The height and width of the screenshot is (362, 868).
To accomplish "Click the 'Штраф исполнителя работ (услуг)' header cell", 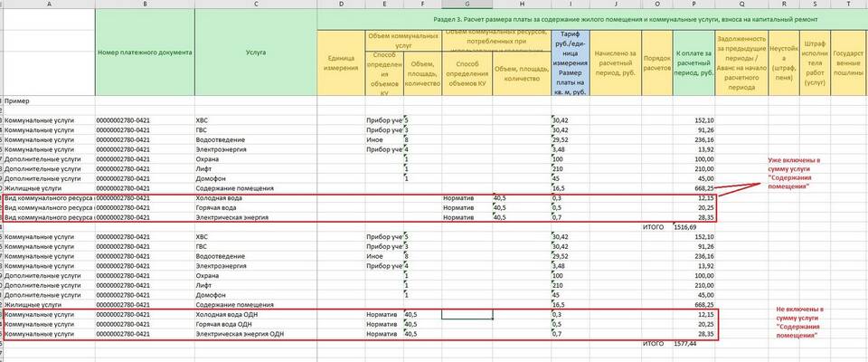I will [x=815, y=63].
